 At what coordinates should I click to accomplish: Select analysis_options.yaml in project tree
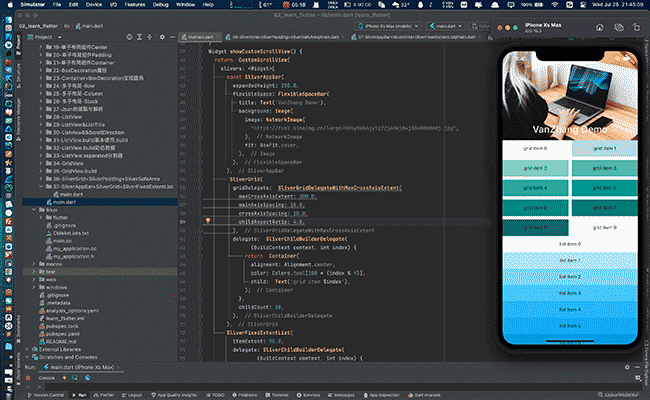tap(72, 310)
